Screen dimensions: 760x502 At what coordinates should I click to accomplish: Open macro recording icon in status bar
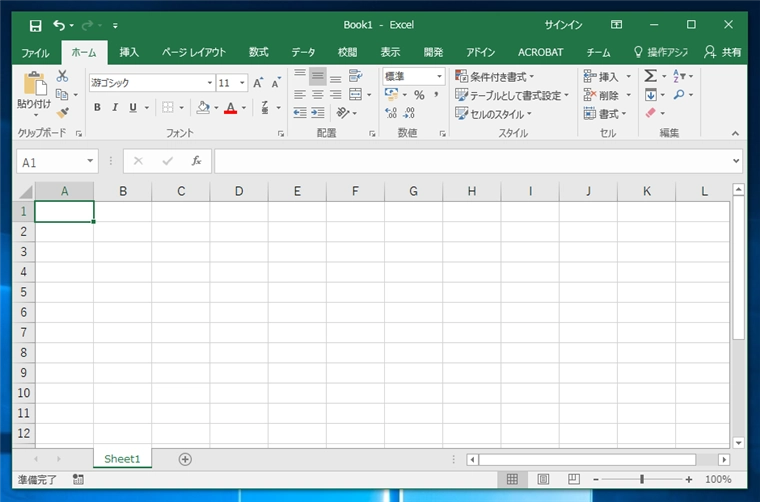coord(78,479)
